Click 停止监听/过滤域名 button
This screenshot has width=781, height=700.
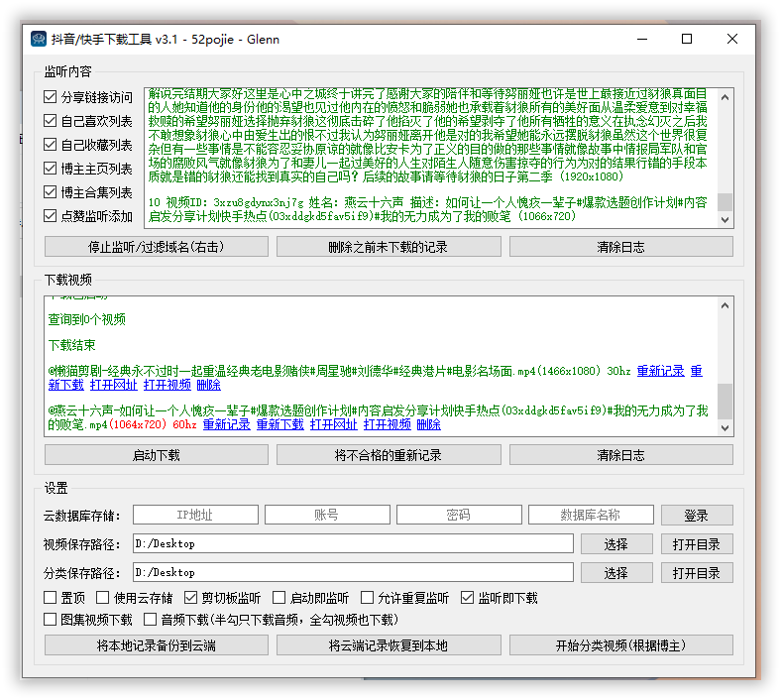[157, 247]
